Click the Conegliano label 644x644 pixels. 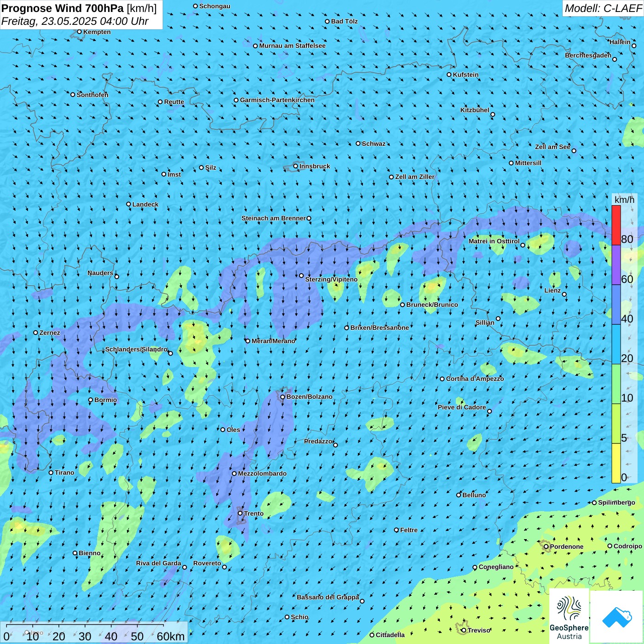point(496,567)
